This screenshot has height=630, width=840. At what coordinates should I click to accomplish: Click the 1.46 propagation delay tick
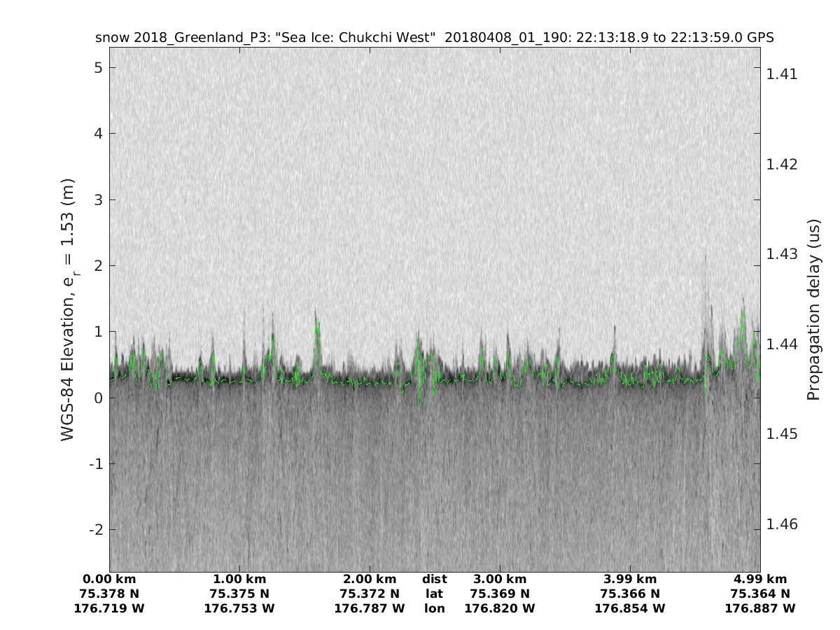pyautogui.click(x=782, y=524)
